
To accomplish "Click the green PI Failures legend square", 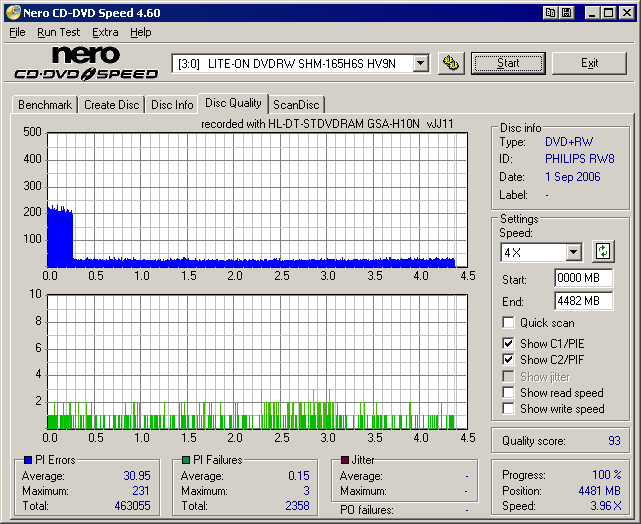I will (x=186, y=460).
